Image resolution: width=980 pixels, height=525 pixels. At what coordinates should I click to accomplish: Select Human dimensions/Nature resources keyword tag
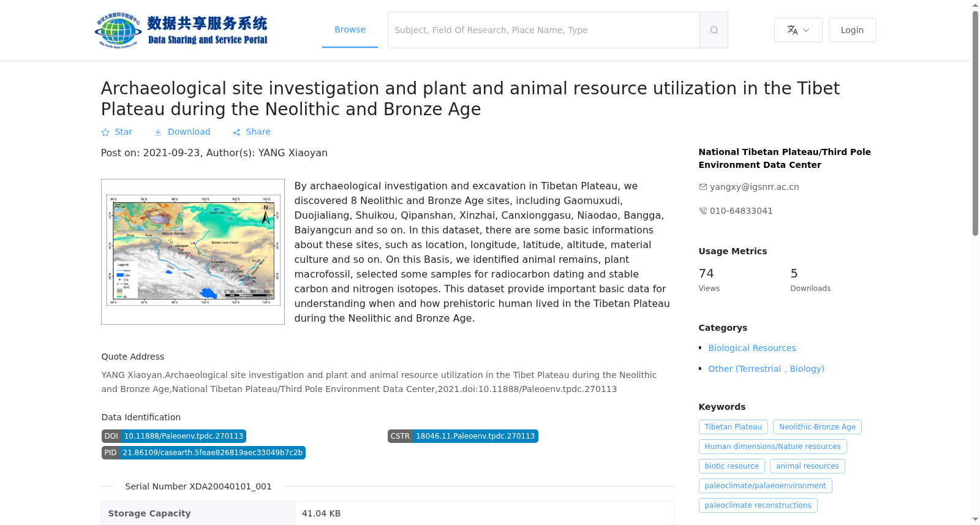coord(772,447)
